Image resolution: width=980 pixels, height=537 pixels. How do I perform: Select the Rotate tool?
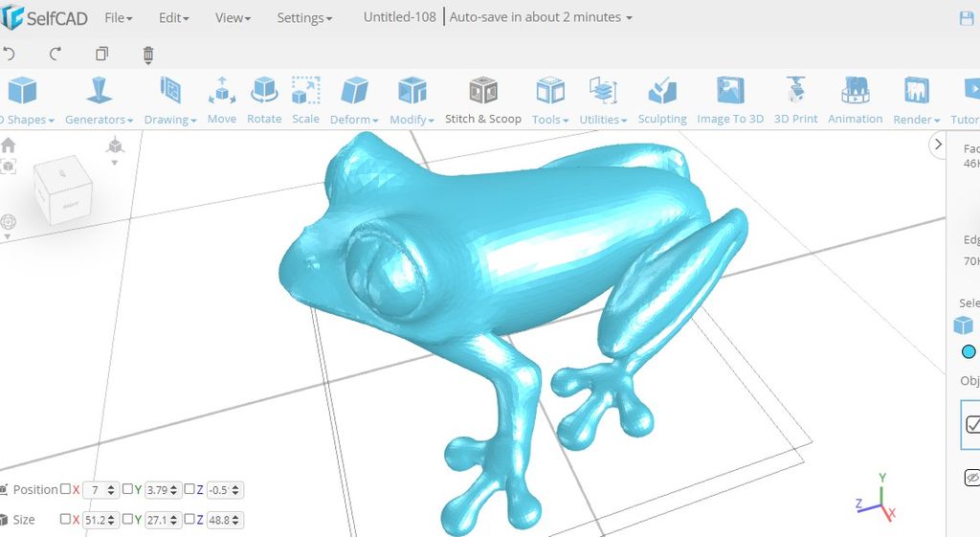pos(264,100)
